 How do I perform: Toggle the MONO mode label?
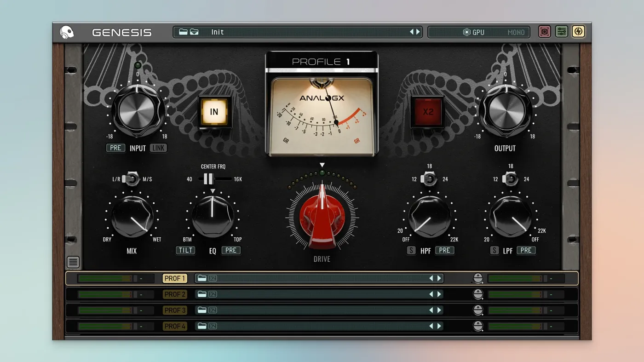pos(516,32)
